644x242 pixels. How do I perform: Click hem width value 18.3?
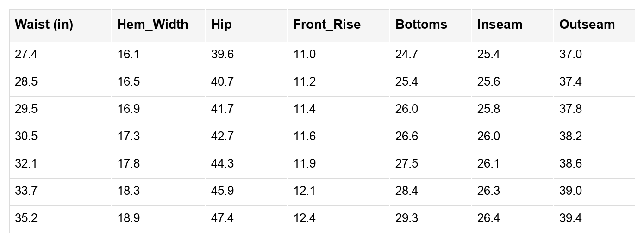click(128, 191)
